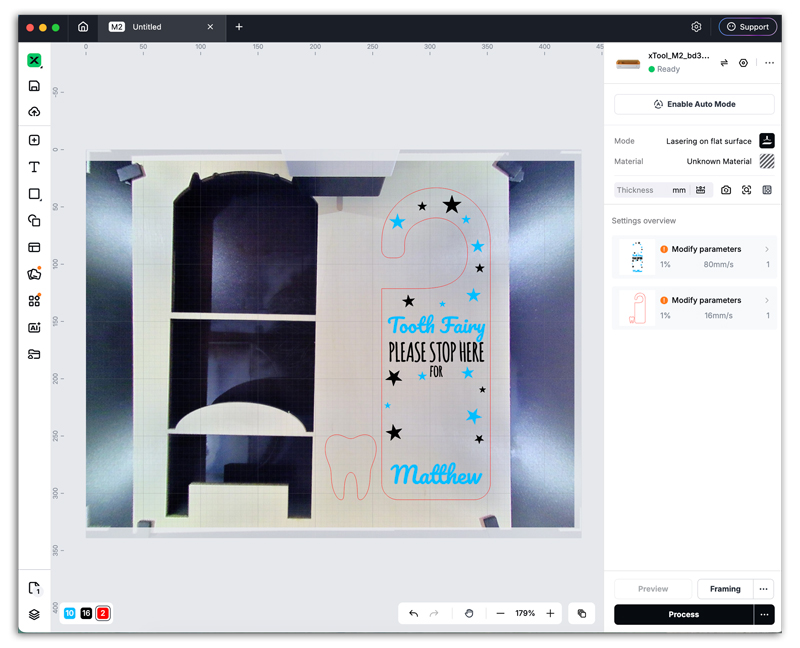800x648 pixels.
Task: Undo the last action
Action: 414,613
